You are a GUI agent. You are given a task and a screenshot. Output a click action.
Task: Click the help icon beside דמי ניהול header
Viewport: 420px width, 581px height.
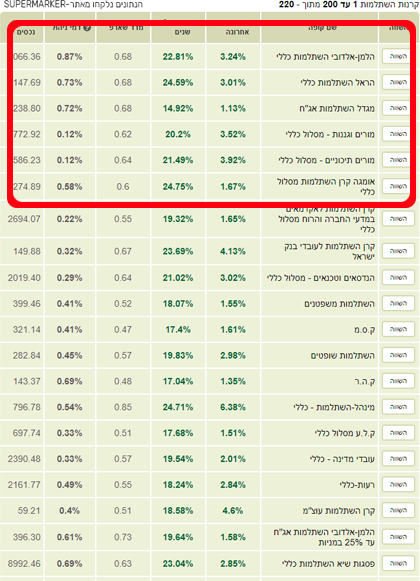[x=87, y=28]
